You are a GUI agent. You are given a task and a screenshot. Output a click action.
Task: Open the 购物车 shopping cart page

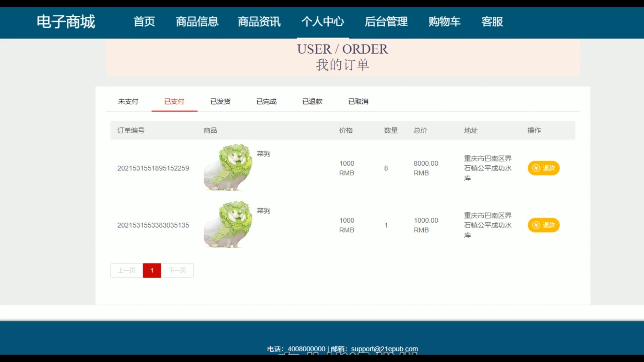point(444,22)
